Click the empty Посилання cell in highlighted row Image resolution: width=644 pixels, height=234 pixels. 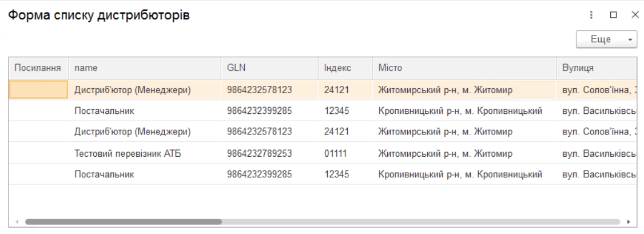coord(39,90)
